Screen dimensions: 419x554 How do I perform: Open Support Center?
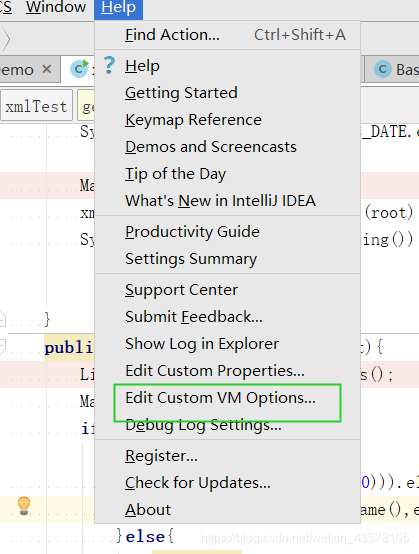[x=228, y=290]
